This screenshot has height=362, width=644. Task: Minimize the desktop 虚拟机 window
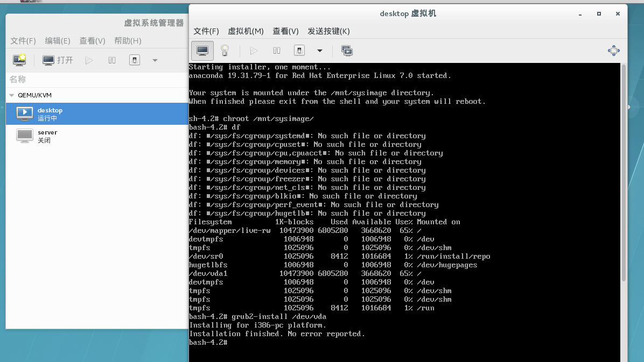[x=580, y=14]
